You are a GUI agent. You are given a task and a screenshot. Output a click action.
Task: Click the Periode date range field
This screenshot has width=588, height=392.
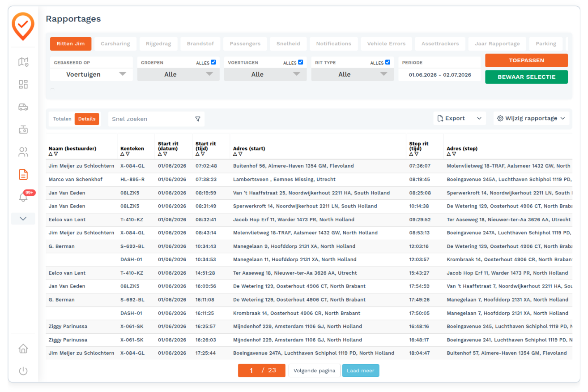(x=440, y=75)
